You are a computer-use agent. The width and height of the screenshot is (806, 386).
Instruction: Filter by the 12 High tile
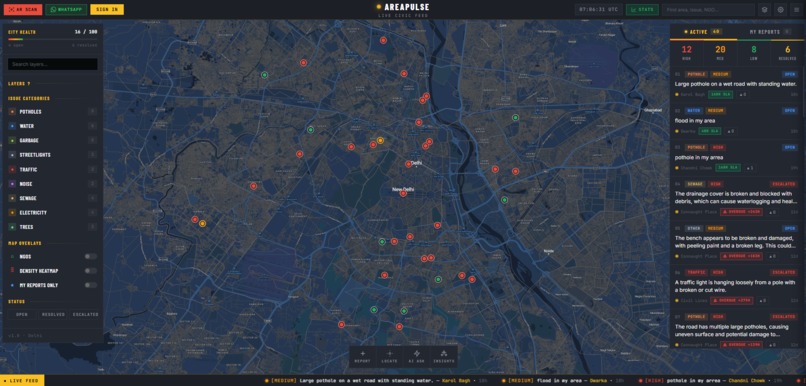pyautogui.click(x=686, y=52)
